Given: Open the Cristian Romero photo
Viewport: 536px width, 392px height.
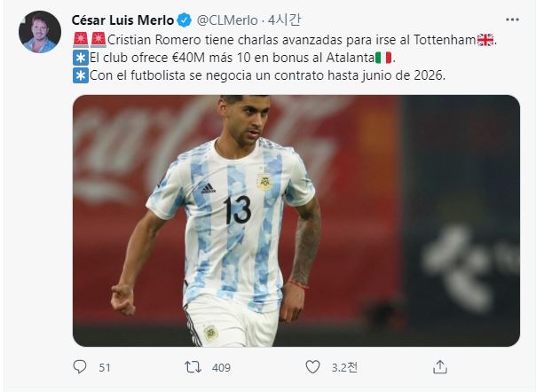Looking at the screenshot, I should point(296,221).
